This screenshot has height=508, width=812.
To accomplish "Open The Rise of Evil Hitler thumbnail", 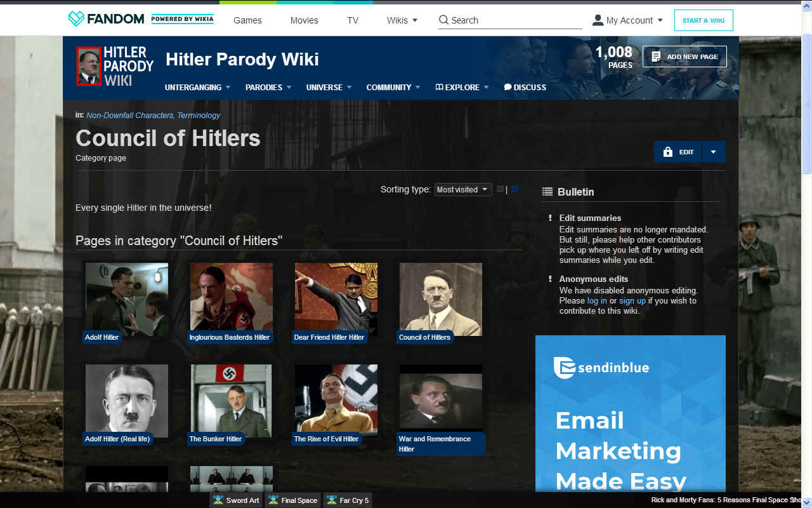I will pos(336,401).
